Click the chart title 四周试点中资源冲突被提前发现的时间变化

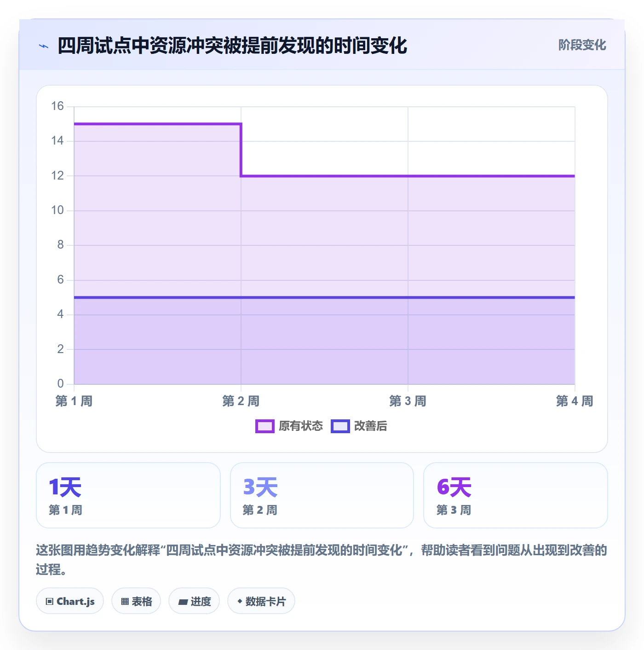(x=232, y=46)
